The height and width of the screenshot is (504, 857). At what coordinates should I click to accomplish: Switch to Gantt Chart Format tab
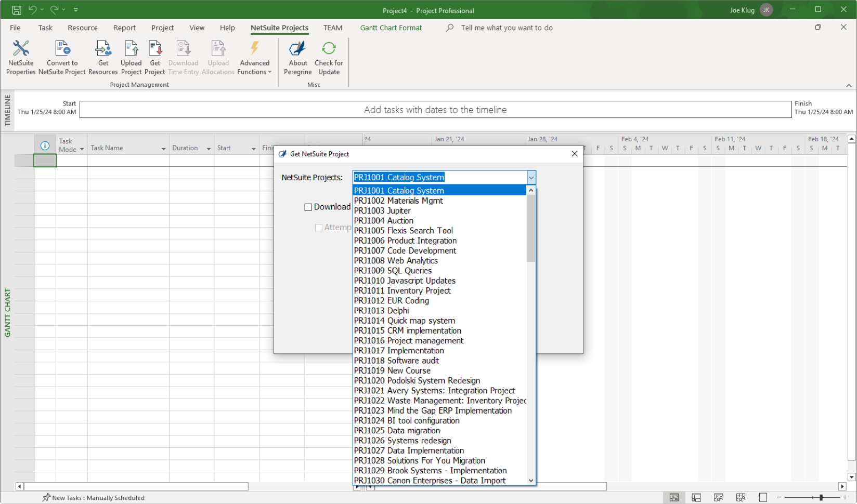click(391, 28)
